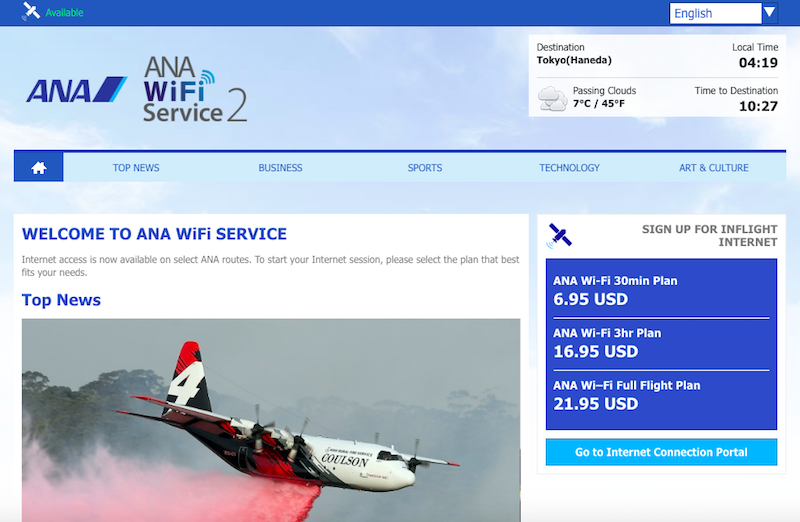Open the Top News heading link
The image size is (800, 522).
click(x=61, y=300)
